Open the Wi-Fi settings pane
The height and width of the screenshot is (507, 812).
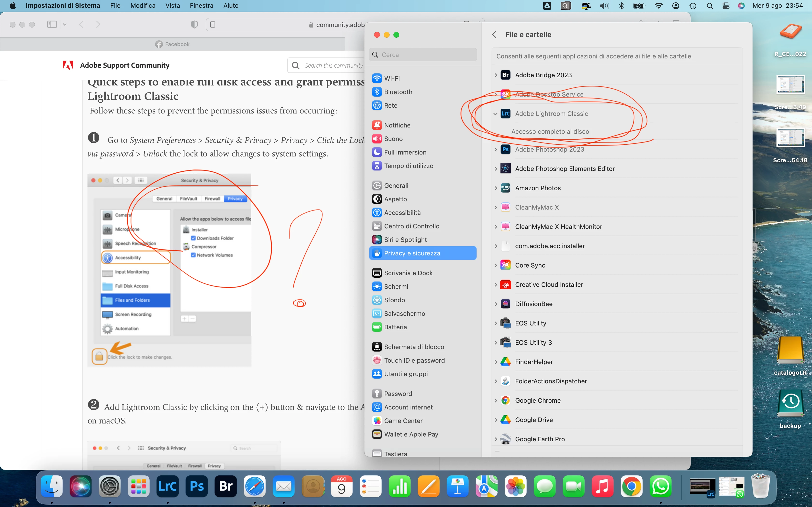coord(391,78)
